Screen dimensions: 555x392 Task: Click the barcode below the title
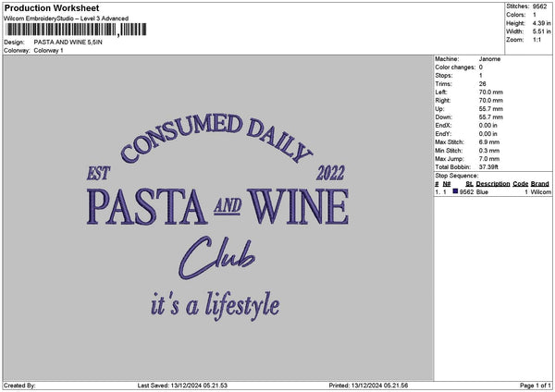point(77,30)
